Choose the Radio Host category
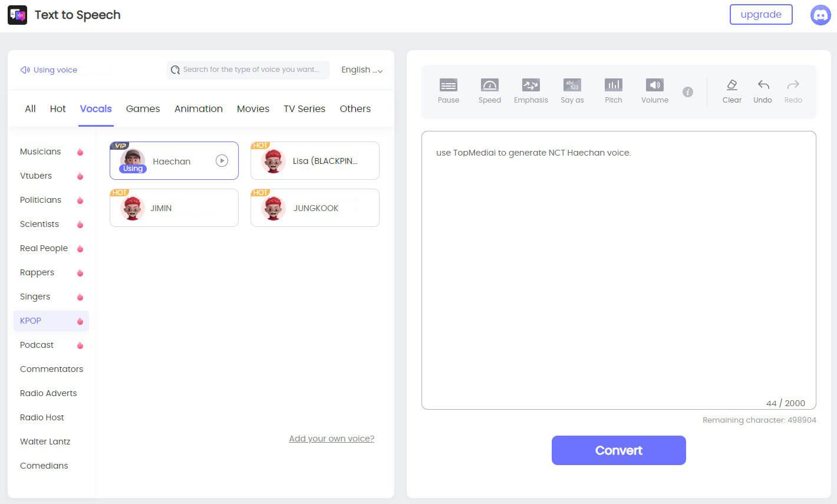The image size is (837, 504). coord(42,417)
